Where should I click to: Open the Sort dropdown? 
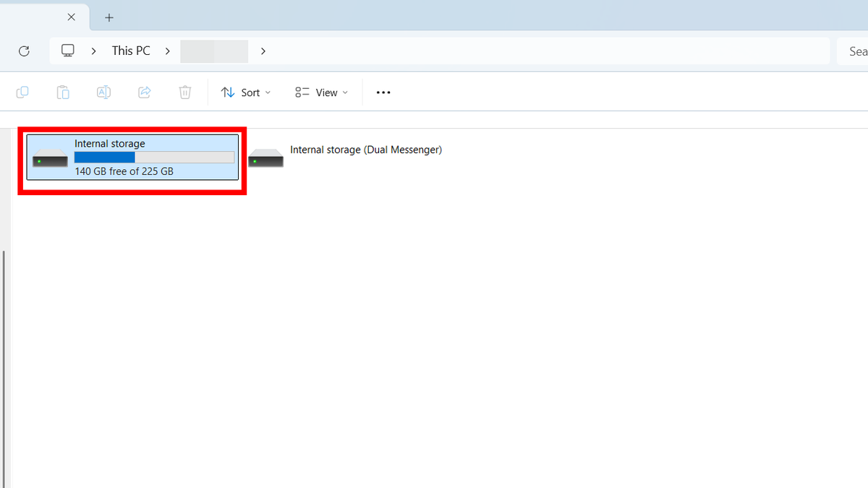(246, 93)
